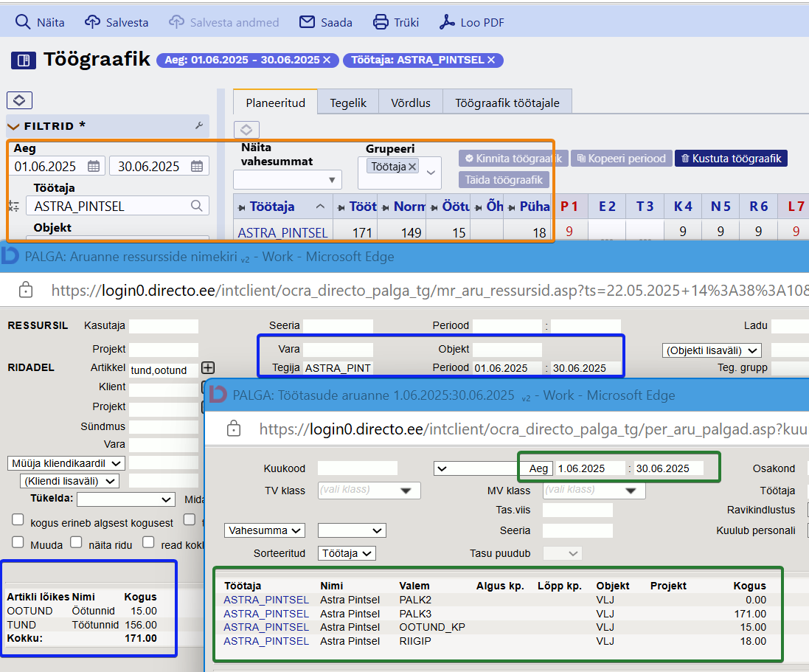Image resolution: width=809 pixels, height=672 pixels.
Task: Enable 'kogus erineb algsest kogusest' checkbox
Action: (x=18, y=519)
